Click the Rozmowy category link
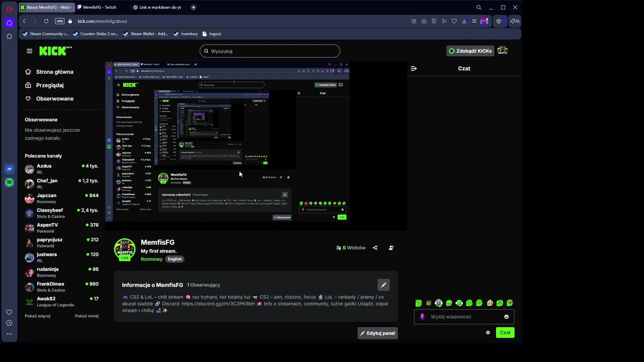The height and width of the screenshot is (362, 644). coord(151,259)
